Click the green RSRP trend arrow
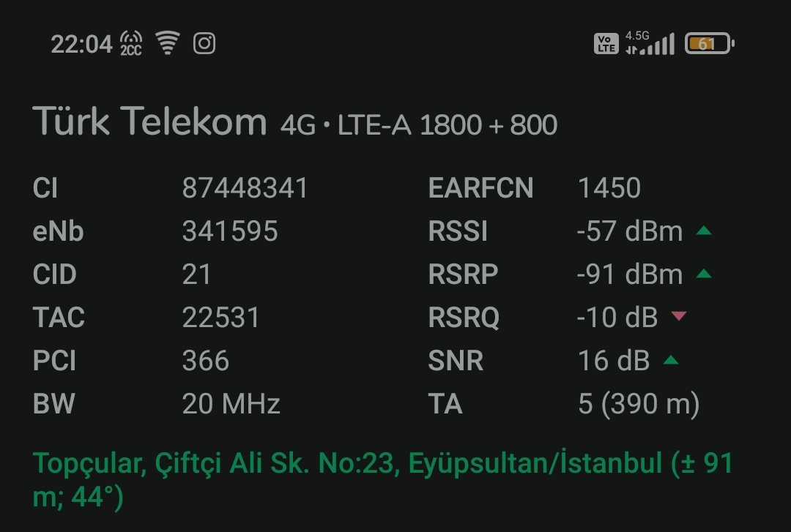Image resolution: width=791 pixels, height=532 pixels. [703, 274]
